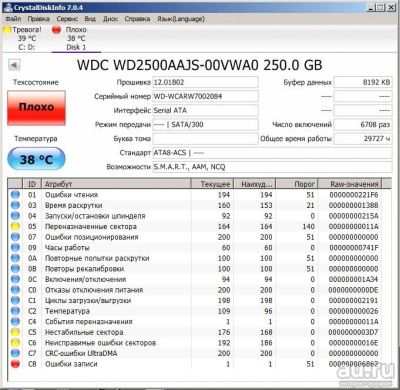Click the yellow Тревога status icon

pyautogui.click(x=7, y=30)
